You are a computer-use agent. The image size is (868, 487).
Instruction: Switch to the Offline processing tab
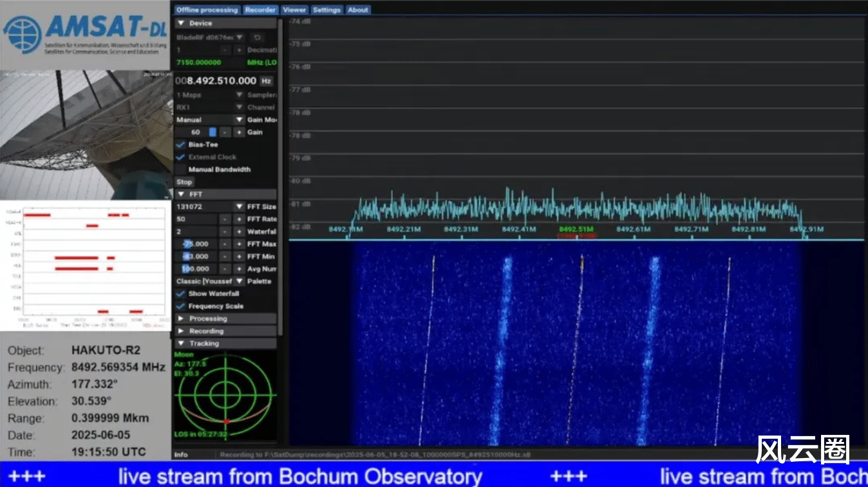pos(207,10)
